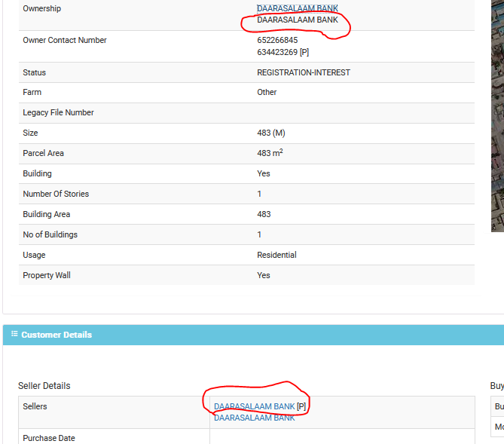The height and width of the screenshot is (444, 504).
Task: Click the Building Area value 483
Action: click(x=264, y=214)
